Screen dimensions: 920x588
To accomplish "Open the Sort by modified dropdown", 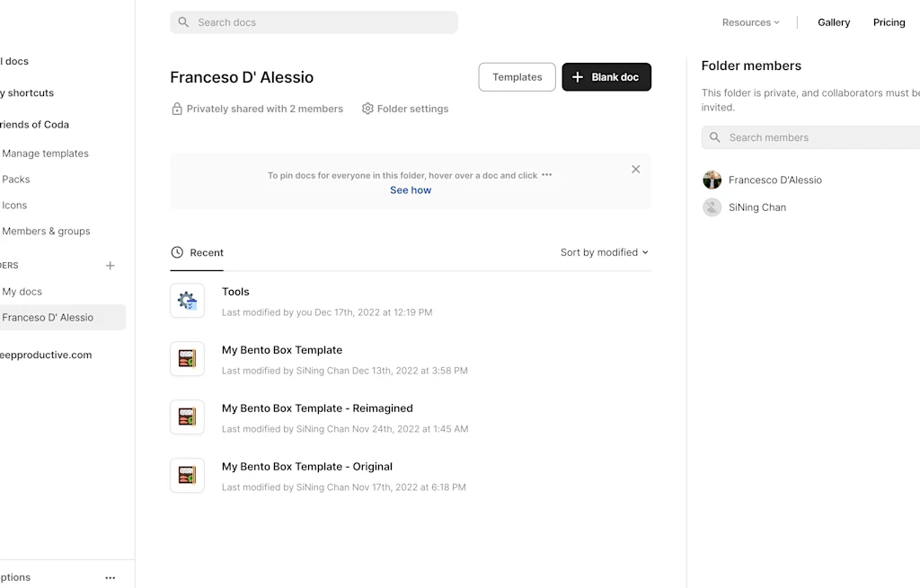I will pyautogui.click(x=605, y=252).
